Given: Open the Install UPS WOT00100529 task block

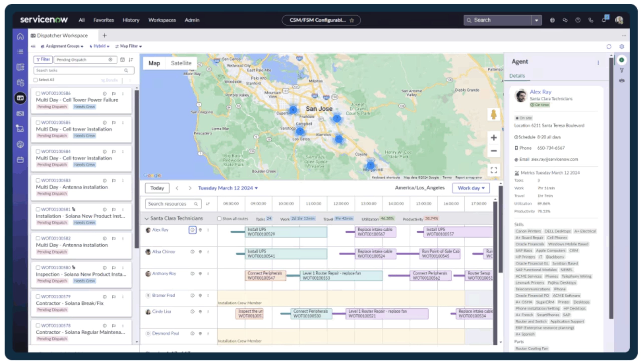Looking at the screenshot, I should [286, 232].
